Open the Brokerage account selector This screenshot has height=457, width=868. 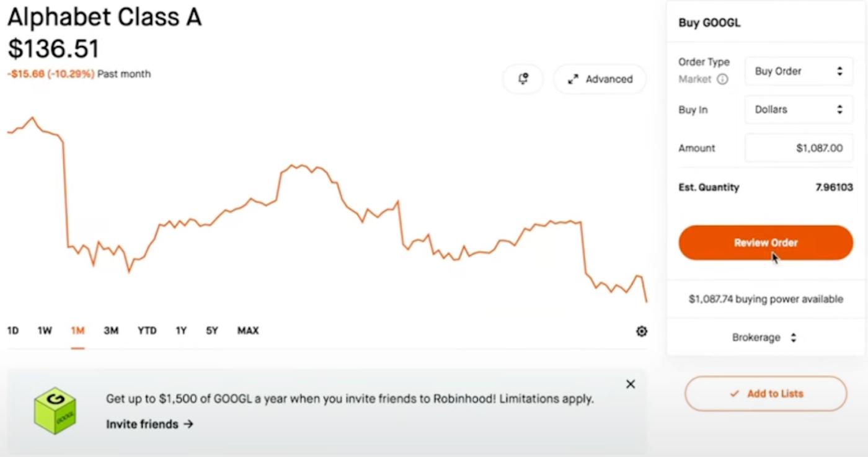click(x=764, y=338)
